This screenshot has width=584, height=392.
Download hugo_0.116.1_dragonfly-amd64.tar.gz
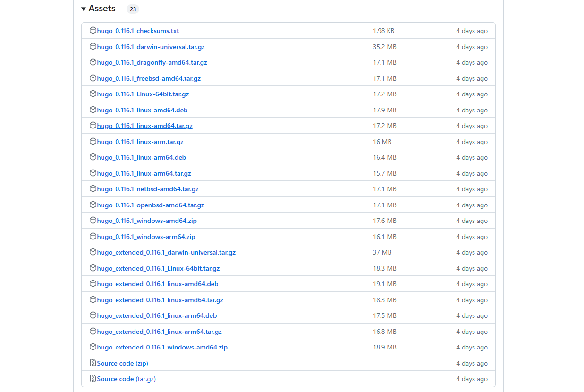click(152, 63)
